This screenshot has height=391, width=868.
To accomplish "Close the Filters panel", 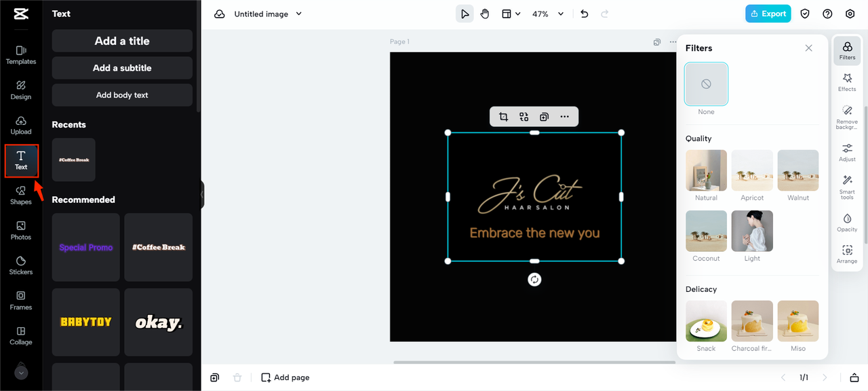I will 808,48.
